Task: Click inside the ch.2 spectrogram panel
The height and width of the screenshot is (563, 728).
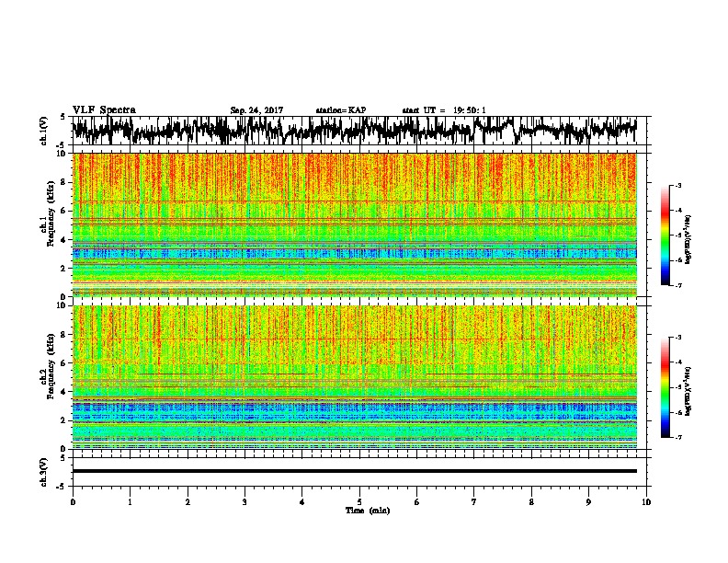Action: tap(355, 377)
